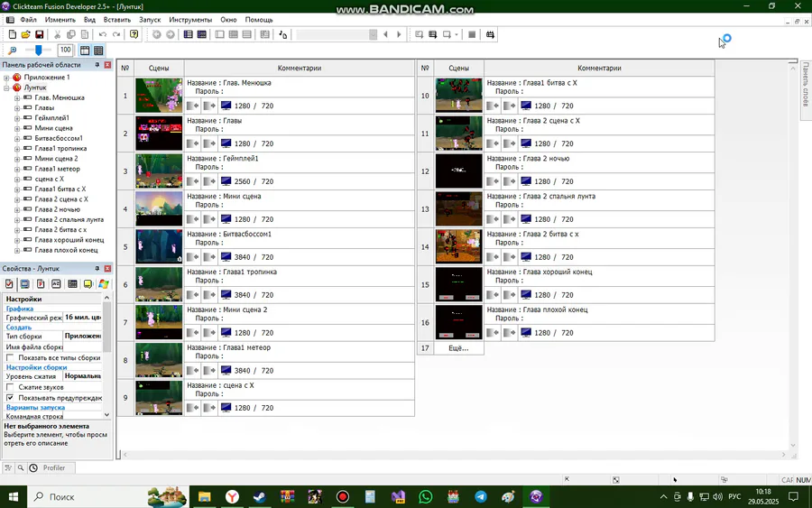Open Steam from the taskbar
Screen dimensions: 812x508
tap(260, 496)
